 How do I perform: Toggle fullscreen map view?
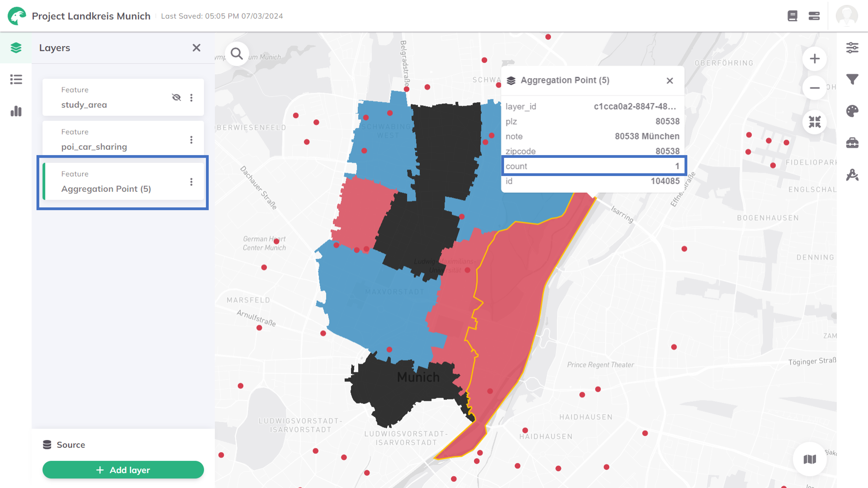pyautogui.click(x=814, y=122)
